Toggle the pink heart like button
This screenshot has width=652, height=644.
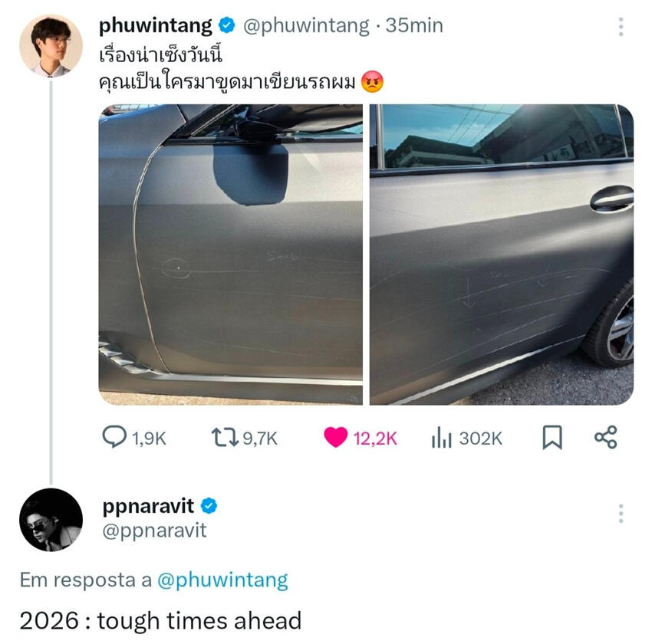tap(335, 437)
